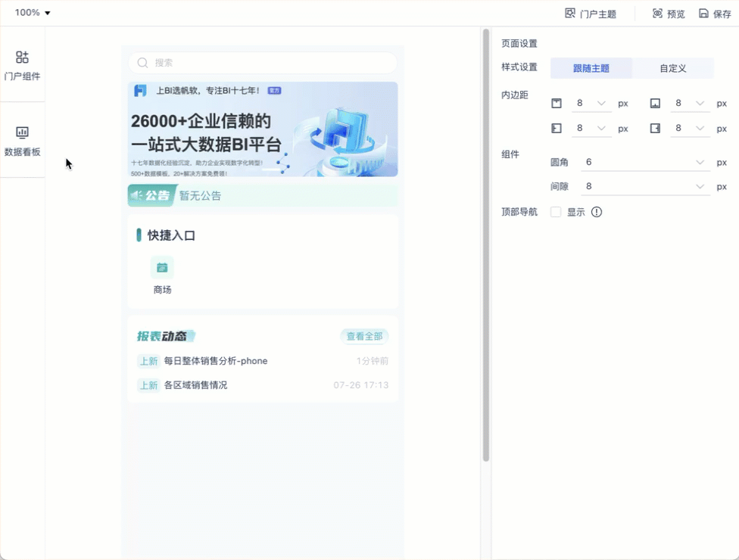Open the 间隙 gap dropdown

[645, 186]
